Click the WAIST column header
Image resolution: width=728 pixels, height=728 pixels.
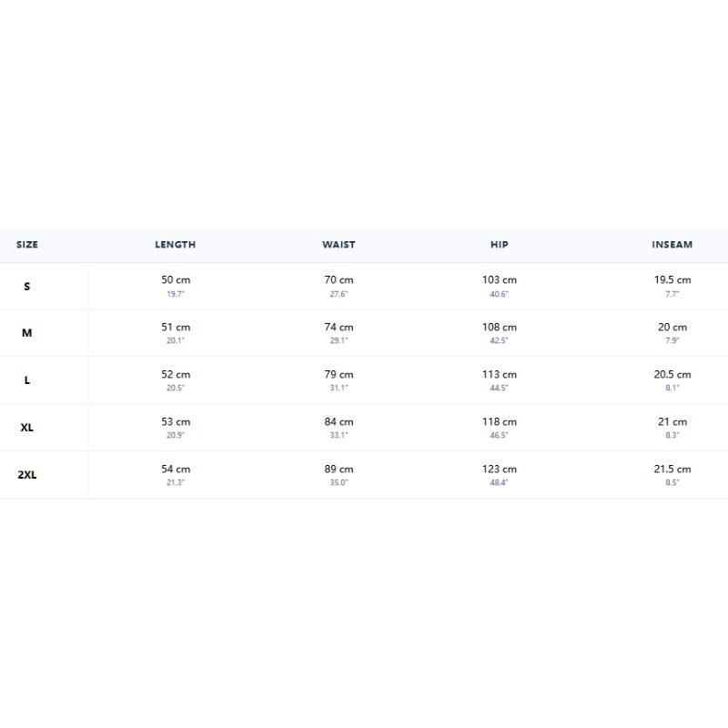(x=339, y=245)
